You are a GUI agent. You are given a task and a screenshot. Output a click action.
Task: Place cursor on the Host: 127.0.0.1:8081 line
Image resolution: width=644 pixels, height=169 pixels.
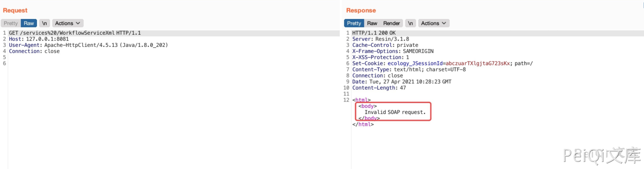pos(39,39)
